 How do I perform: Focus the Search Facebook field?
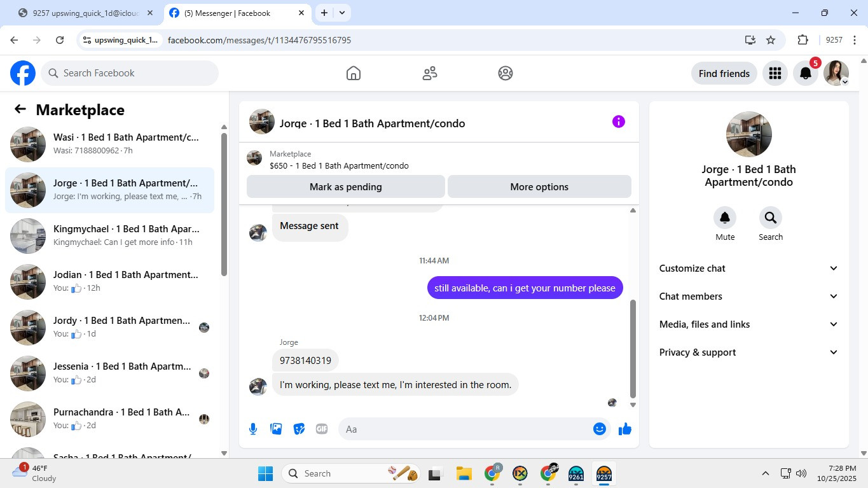[130, 73]
